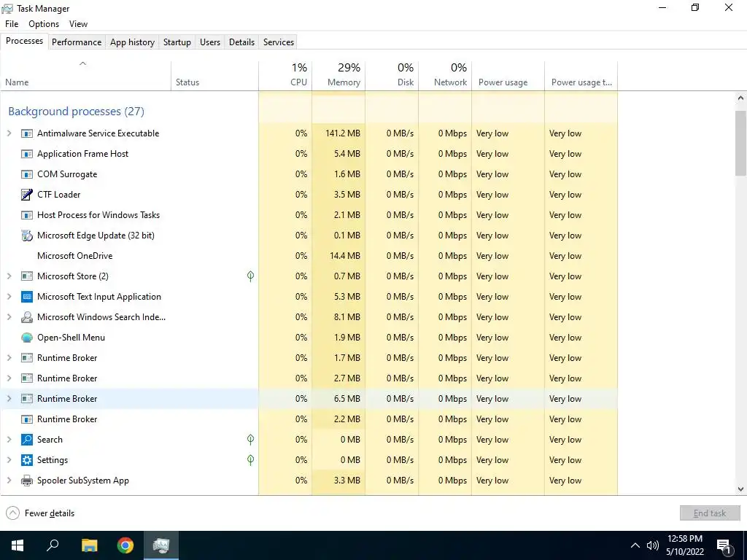Click the Spooler SubSystem App printer icon
Viewport: 747px width, 560px height.
(x=27, y=481)
